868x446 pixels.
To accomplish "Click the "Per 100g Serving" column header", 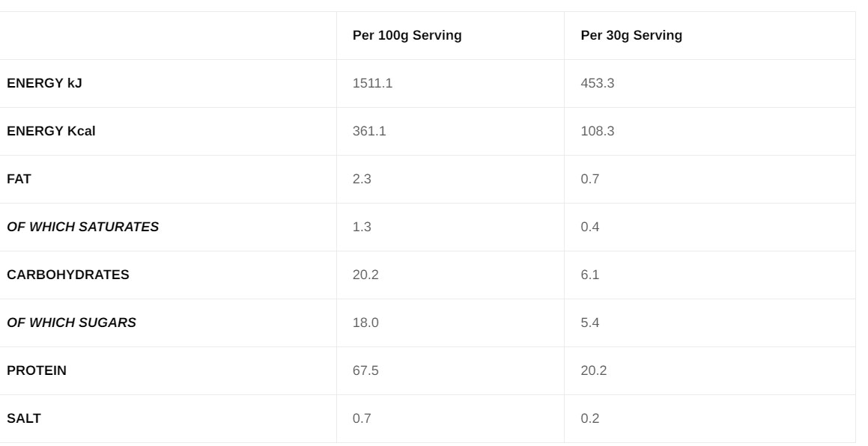I will coord(407,35).
